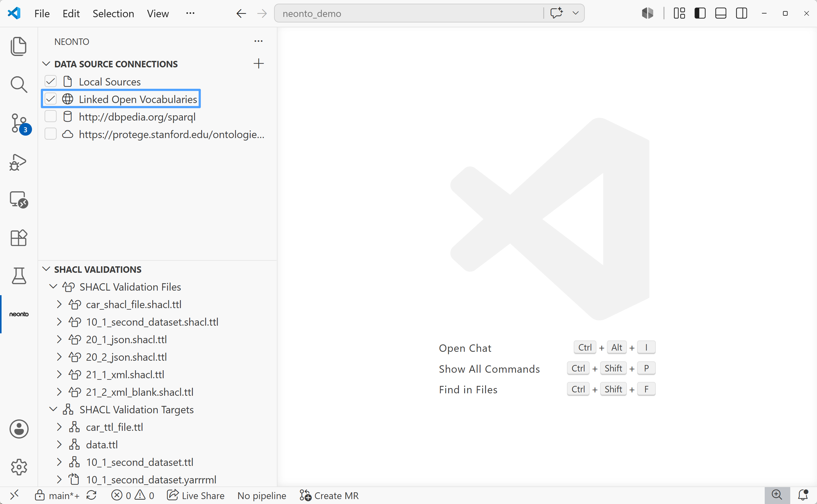This screenshot has width=817, height=504.
Task: Uncheck the Local Sources checkbox
Action: pyautogui.click(x=51, y=81)
